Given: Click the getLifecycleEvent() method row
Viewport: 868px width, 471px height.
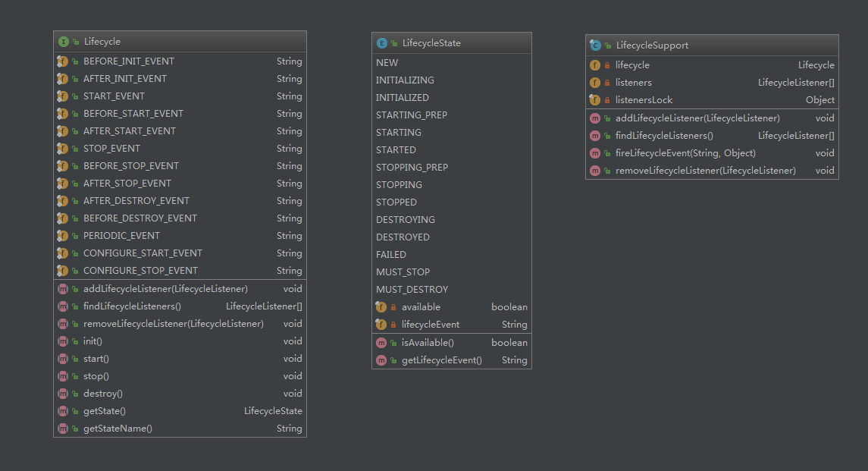Looking at the screenshot, I should [x=441, y=360].
